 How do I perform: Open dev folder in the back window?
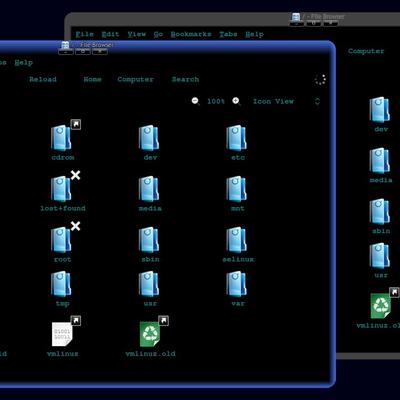tap(380, 110)
